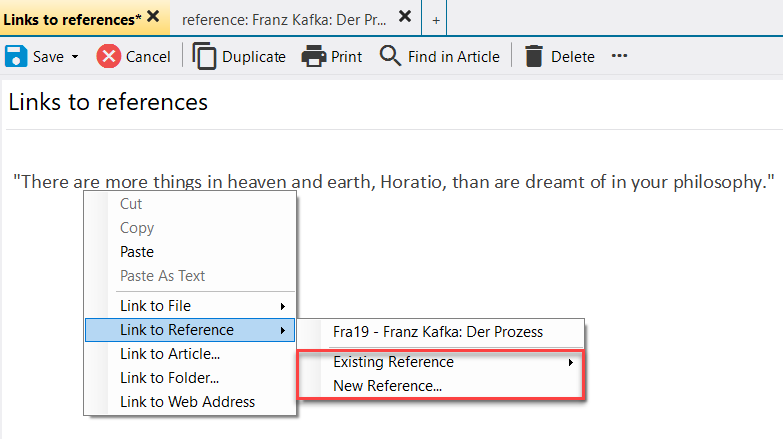Click the red Cancel icon
Viewport: 783px width, 439px height.
click(x=108, y=56)
